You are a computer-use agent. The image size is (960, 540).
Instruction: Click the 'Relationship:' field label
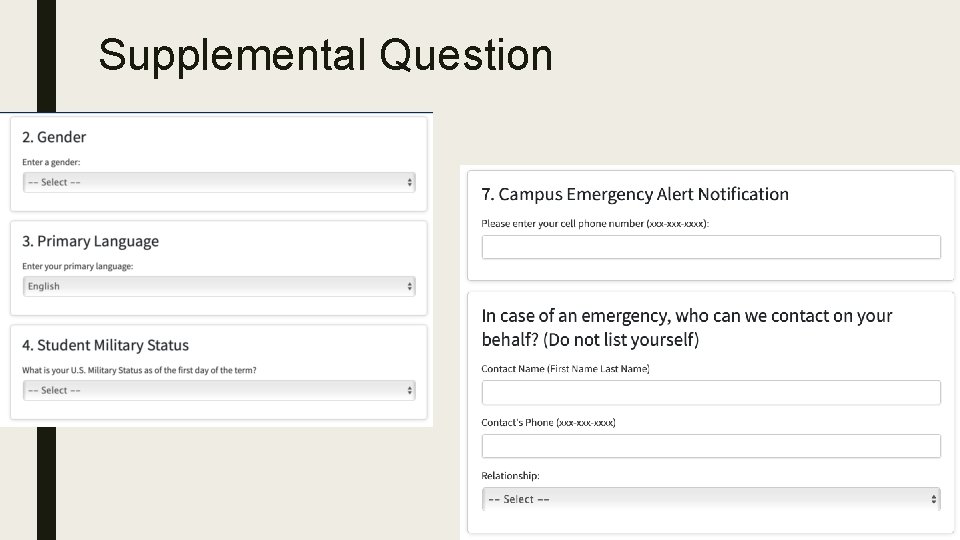(x=510, y=476)
